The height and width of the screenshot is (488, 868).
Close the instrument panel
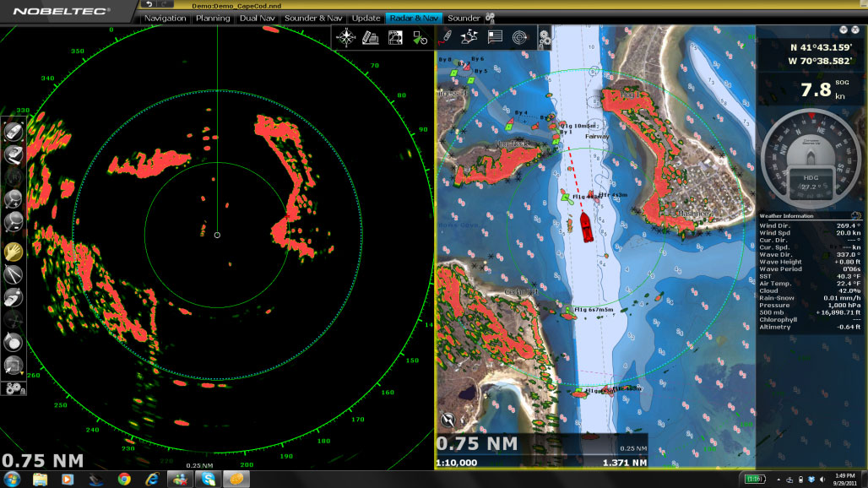(x=855, y=30)
